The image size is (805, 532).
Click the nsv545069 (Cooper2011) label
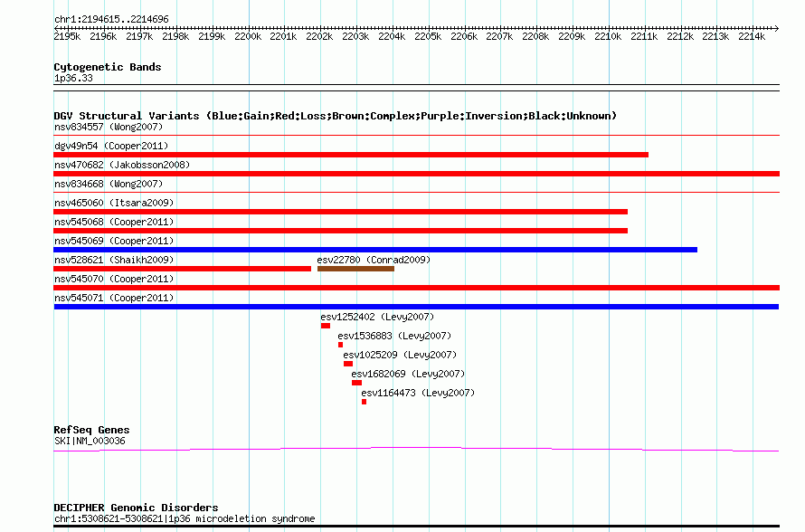[x=114, y=241]
